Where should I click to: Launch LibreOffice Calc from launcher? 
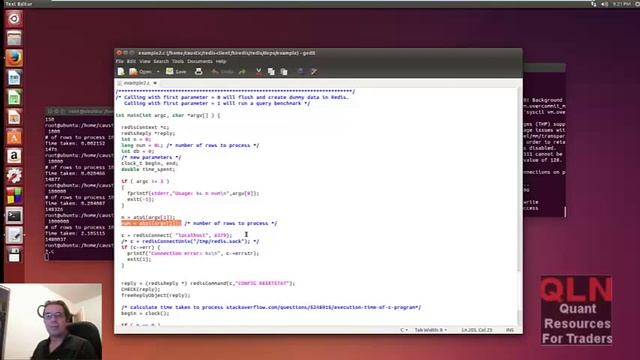click(x=14, y=97)
